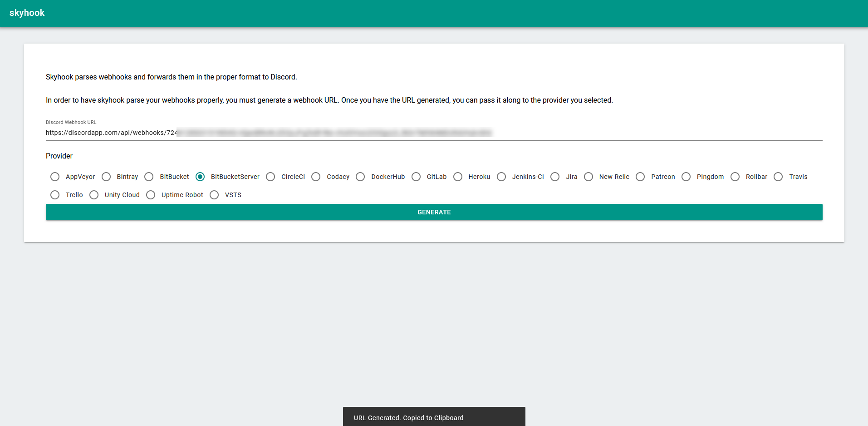
Task: Select GitLab as provider
Action: click(416, 177)
